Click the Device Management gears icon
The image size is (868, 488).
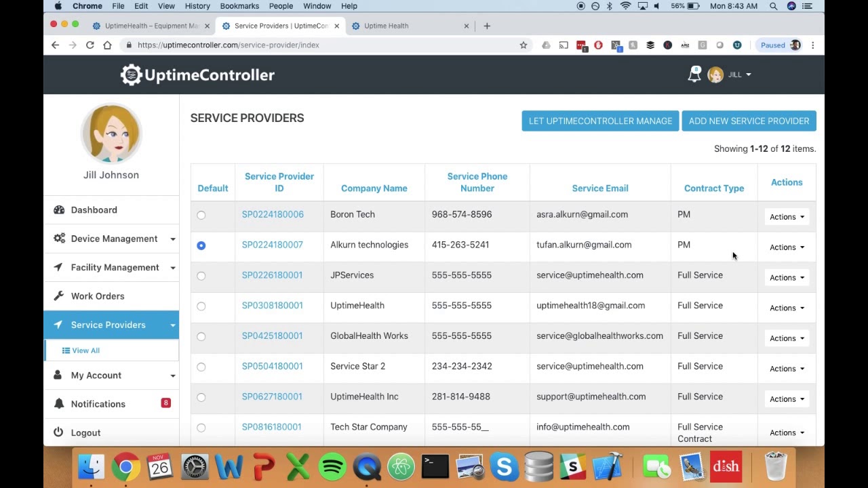click(59, 239)
